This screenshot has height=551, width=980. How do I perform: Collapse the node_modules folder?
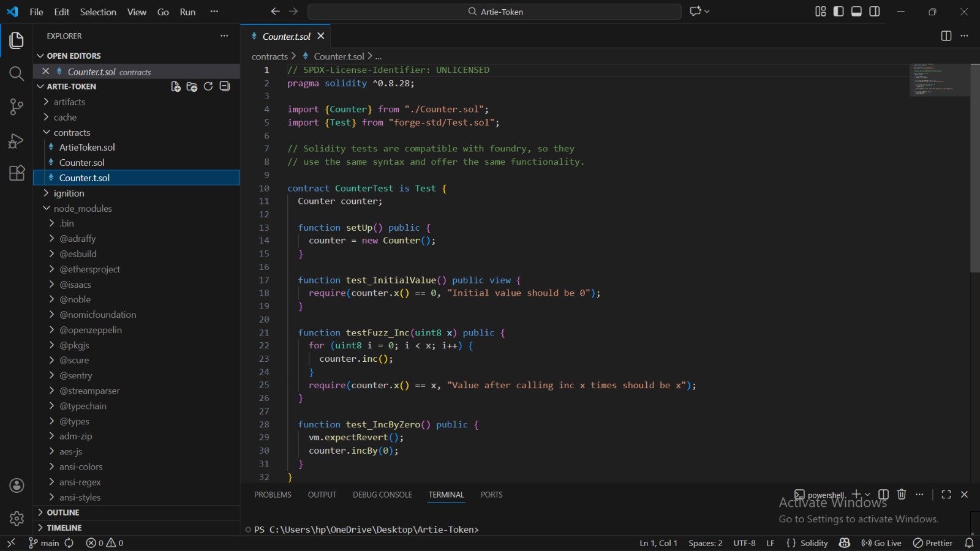[x=83, y=209]
